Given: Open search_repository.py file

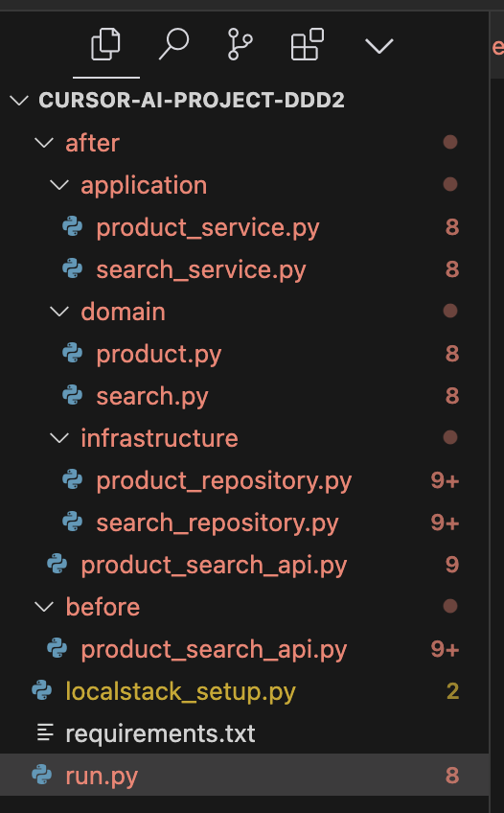Looking at the screenshot, I should pos(218,523).
